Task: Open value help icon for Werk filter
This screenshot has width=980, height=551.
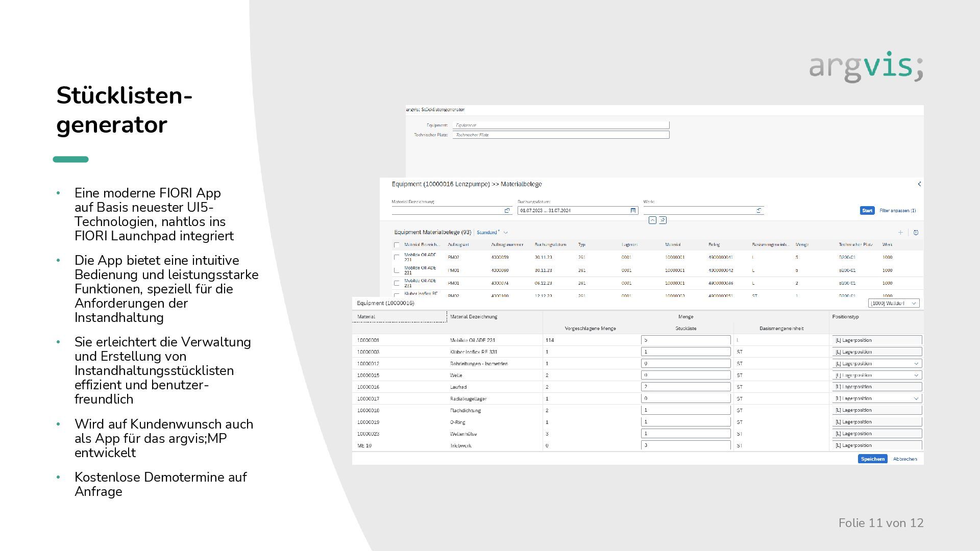Action: (758, 211)
